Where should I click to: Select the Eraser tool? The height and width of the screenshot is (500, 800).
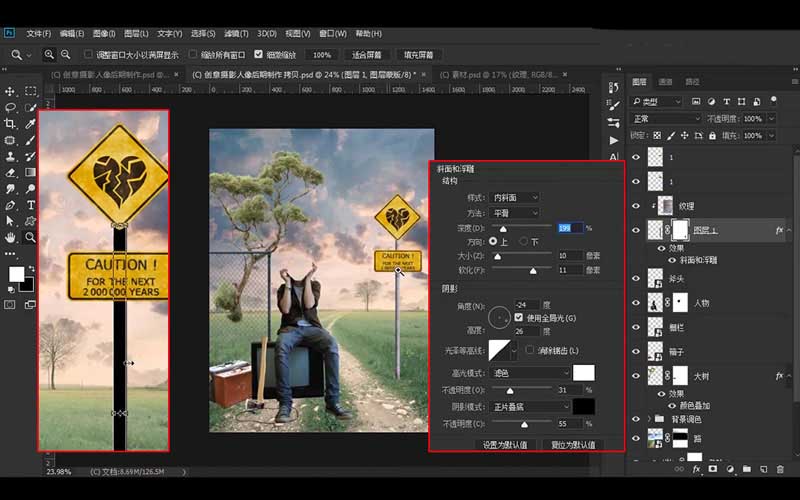(10, 172)
